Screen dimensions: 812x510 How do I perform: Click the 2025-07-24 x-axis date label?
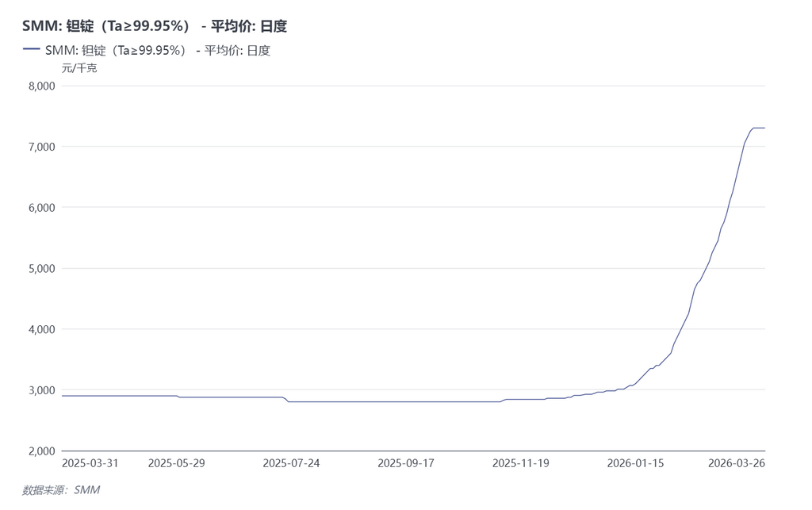[291, 463]
